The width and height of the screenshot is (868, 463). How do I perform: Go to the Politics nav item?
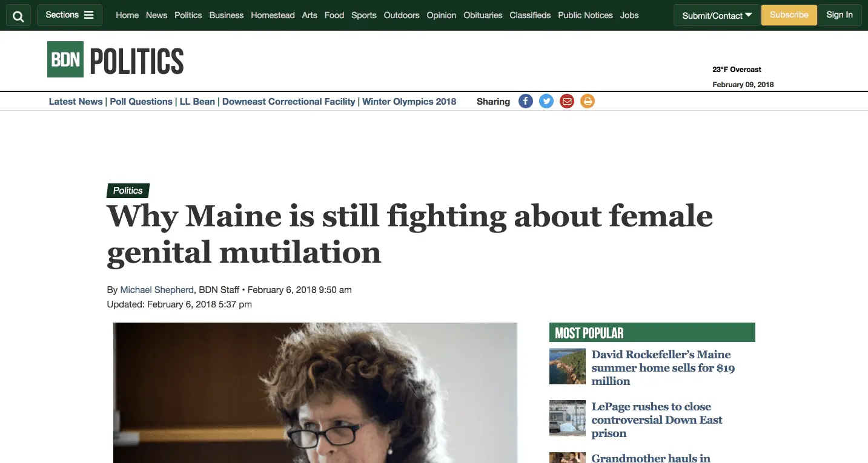pyautogui.click(x=188, y=15)
